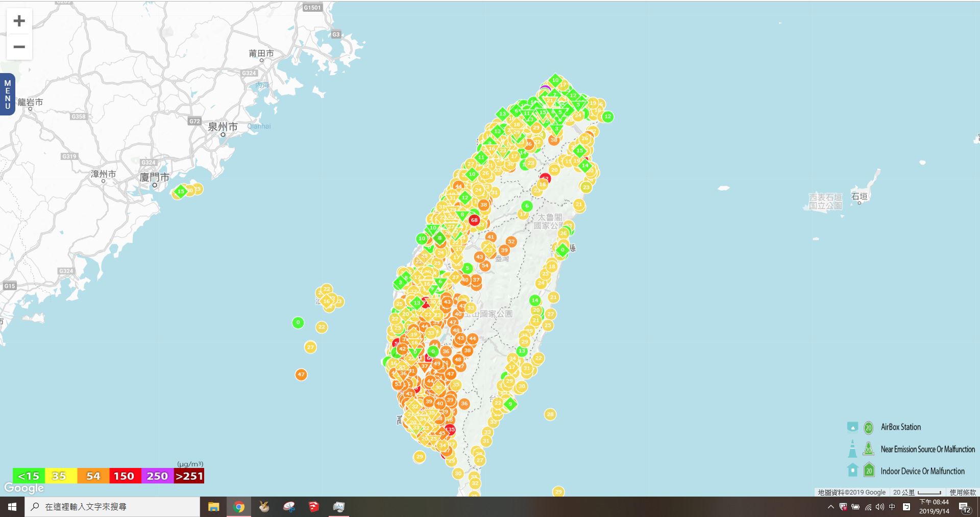Select green diamond 15 marker near Xiamen
The width and height of the screenshot is (980, 517).
click(181, 192)
